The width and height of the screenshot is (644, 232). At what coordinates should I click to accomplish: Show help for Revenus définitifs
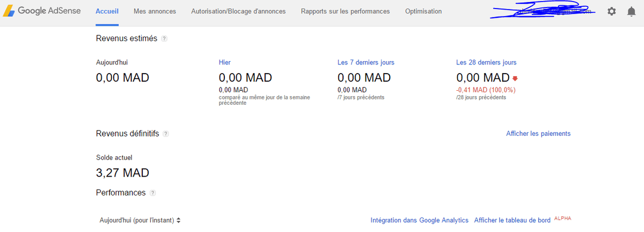[x=166, y=134]
